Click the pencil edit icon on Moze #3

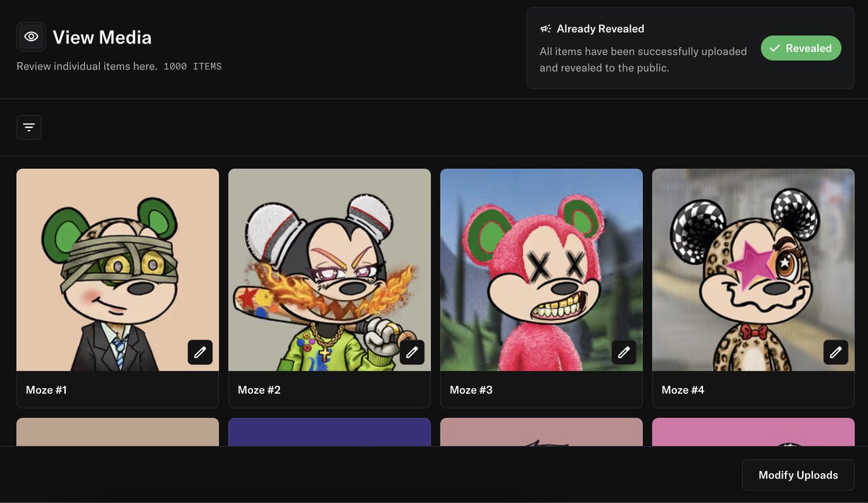624,352
